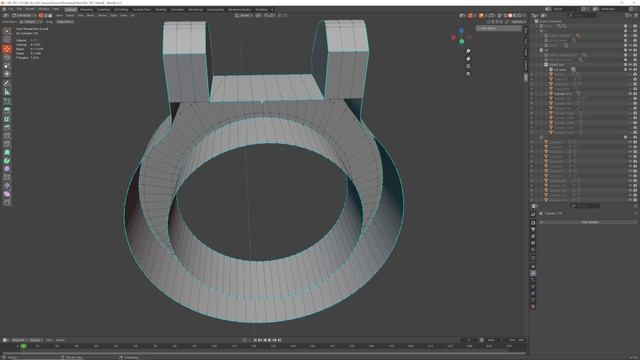
Task: Click the outliner search field
Action: 582,16
